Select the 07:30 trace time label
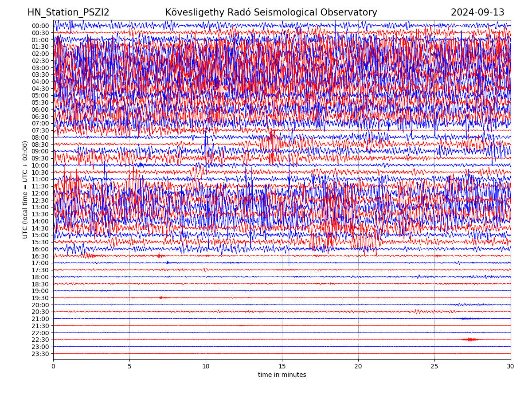532x399 pixels. pos(40,130)
